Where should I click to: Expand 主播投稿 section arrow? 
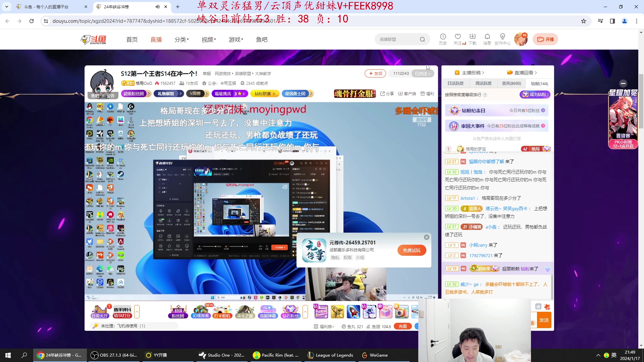click(483, 73)
